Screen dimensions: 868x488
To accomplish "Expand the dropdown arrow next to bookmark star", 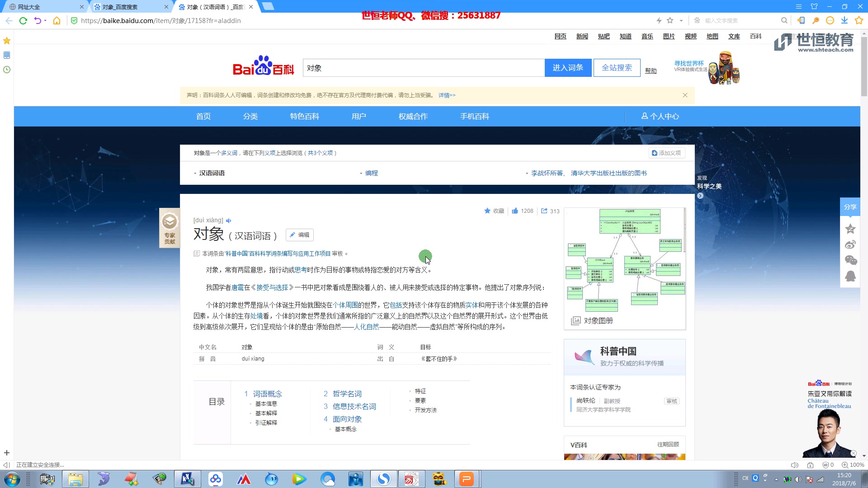I will (681, 20).
